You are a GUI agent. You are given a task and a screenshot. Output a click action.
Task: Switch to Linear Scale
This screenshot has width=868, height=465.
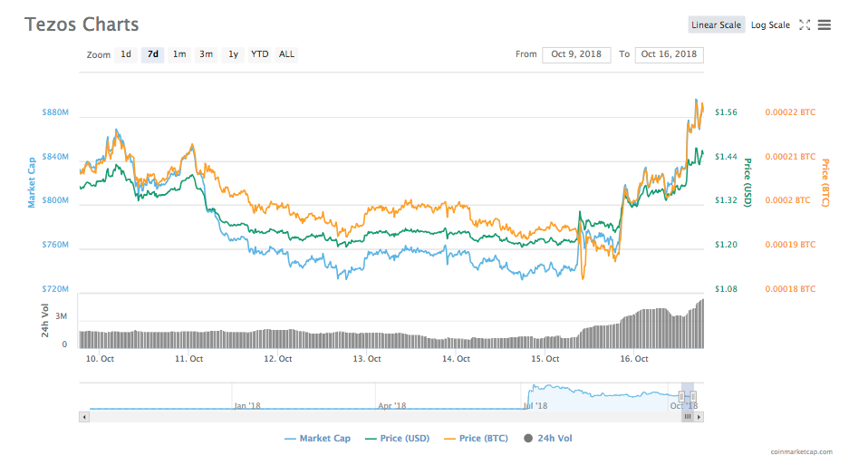point(716,24)
